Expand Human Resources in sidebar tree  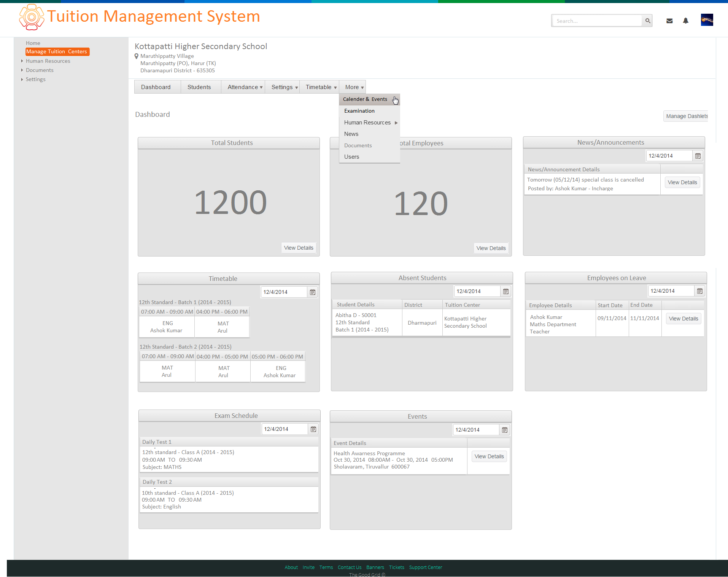pos(22,61)
